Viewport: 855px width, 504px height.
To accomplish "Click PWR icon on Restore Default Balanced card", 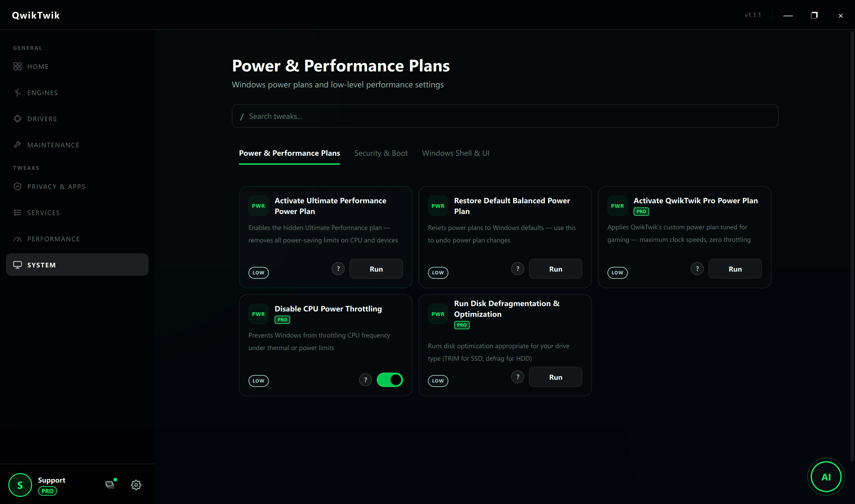I will (x=438, y=206).
